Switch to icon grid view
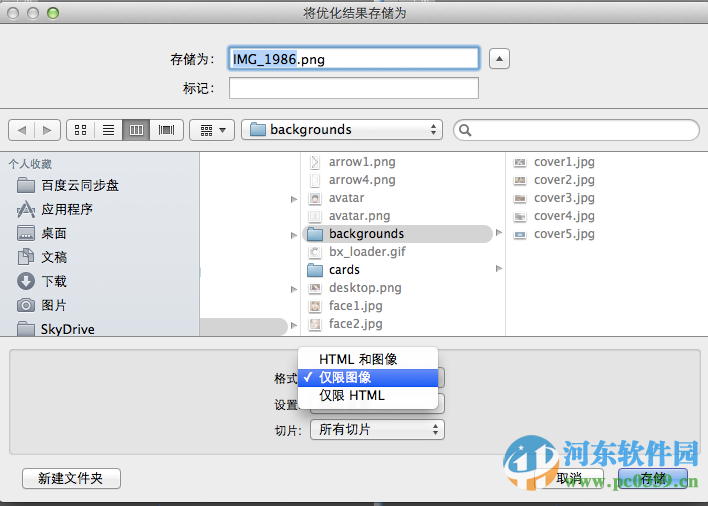The height and width of the screenshot is (506, 708). point(80,130)
